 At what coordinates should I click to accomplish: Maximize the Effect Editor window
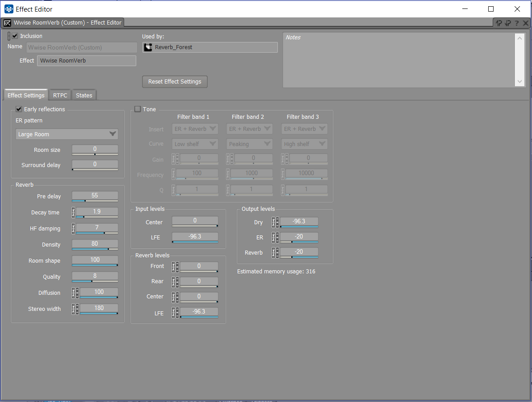491,9
